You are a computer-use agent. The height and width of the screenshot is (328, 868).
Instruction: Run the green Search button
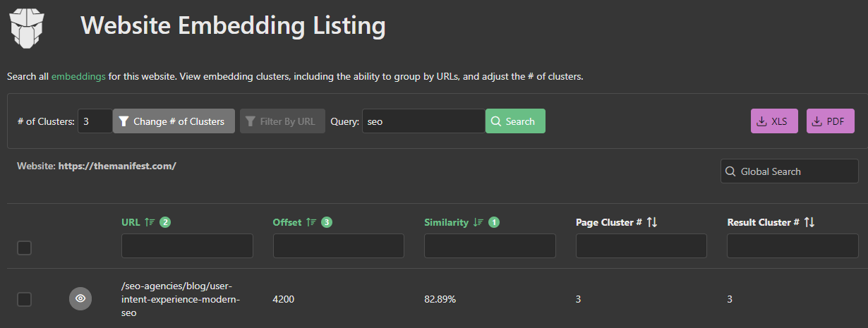pyautogui.click(x=515, y=121)
